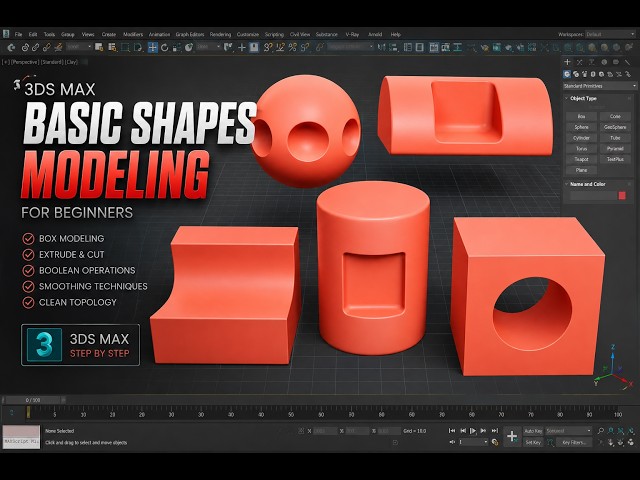The width and height of the screenshot is (640, 480).
Task: Click the red object color swatch
Action: [622, 196]
